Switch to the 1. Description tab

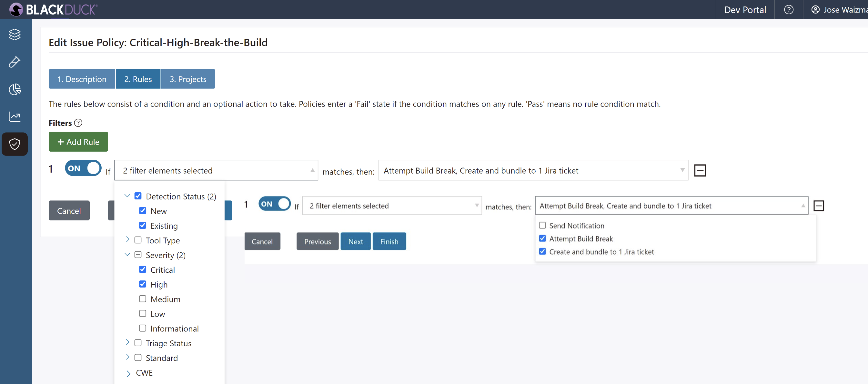pyautogui.click(x=81, y=78)
